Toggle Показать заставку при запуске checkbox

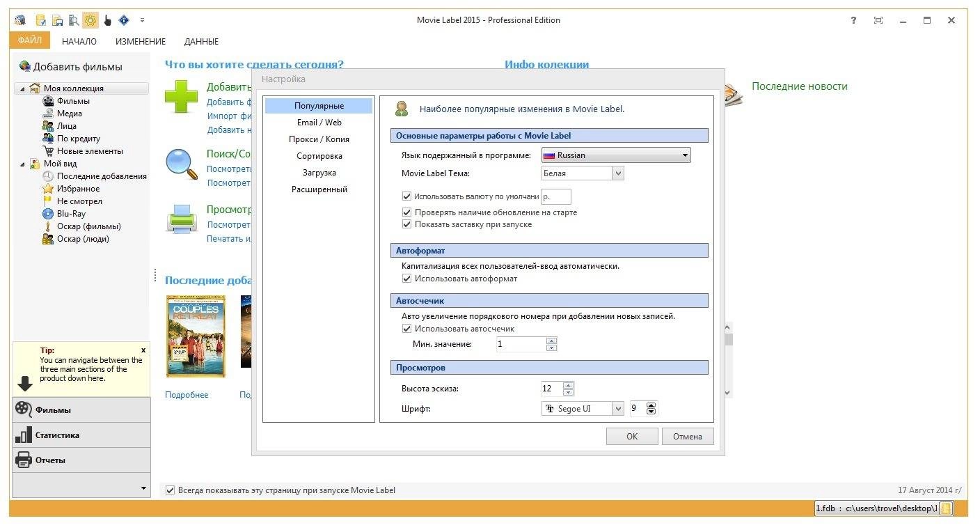(407, 224)
